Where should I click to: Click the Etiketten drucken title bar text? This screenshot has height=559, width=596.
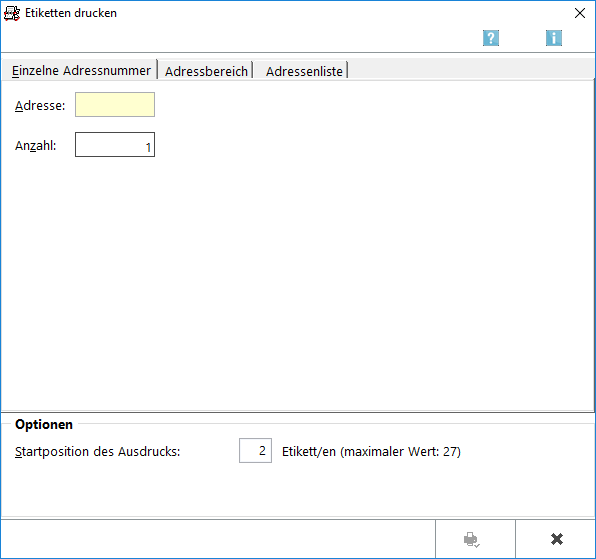tap(71, 13)
